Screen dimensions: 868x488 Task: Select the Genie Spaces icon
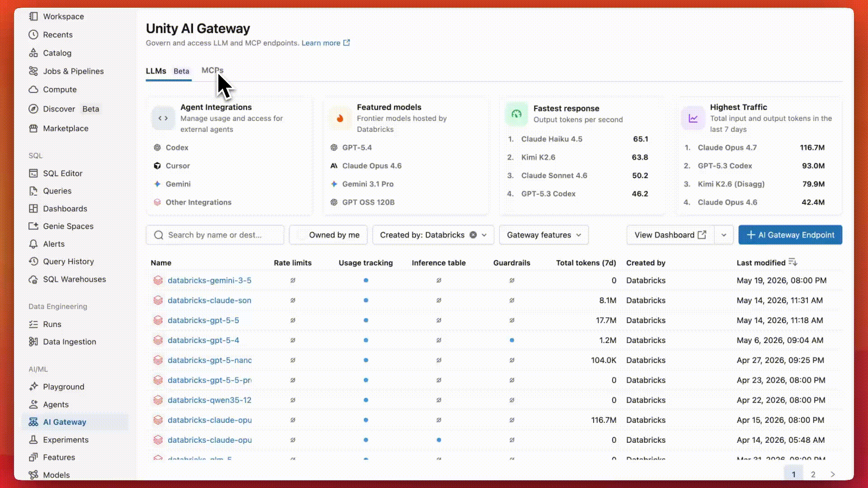tap(33, 226)
